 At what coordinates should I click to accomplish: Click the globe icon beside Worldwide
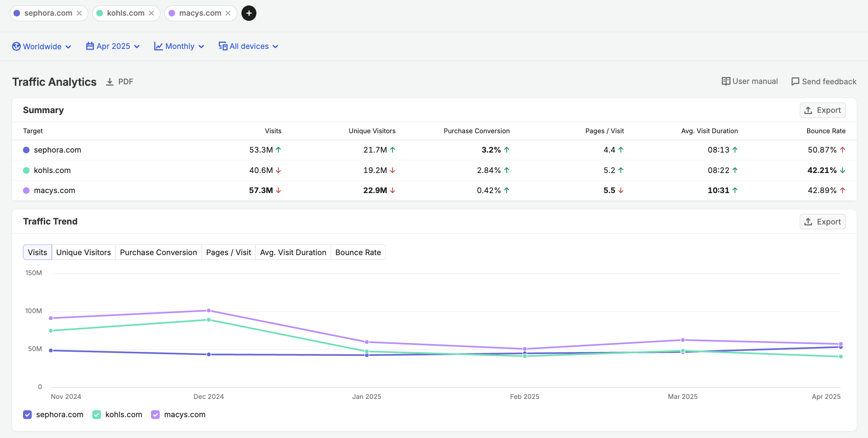click(x=16, y=46)
